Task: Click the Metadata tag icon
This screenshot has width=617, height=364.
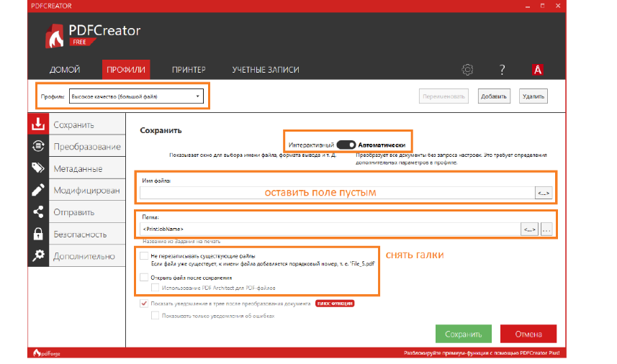Action: pyautogui.click(x=38, y=168)
